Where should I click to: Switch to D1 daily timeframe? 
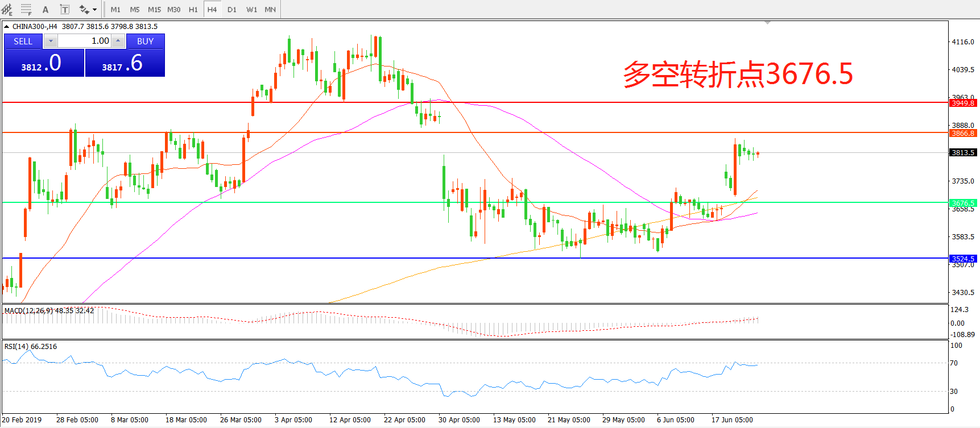[231, 10]
